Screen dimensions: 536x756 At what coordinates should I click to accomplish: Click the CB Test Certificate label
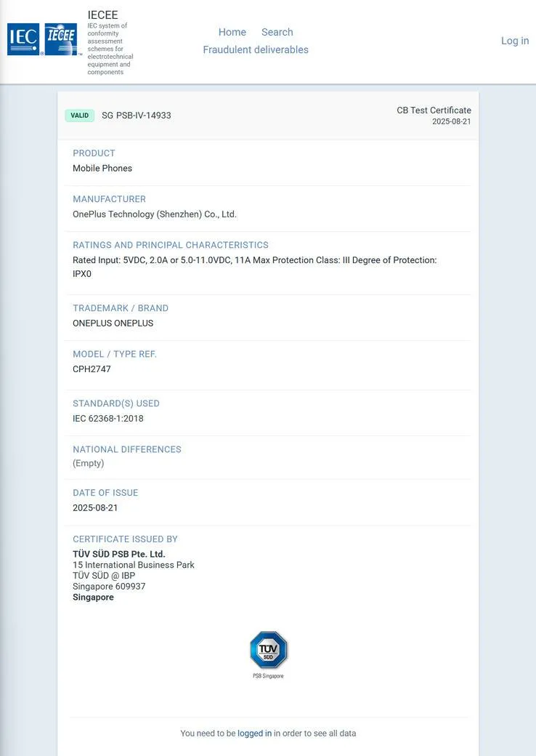[x=434, y=110]
